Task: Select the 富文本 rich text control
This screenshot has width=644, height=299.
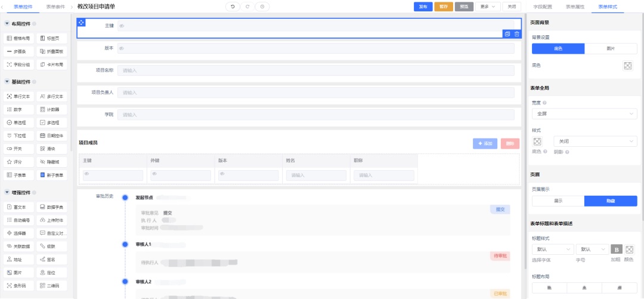Action: point(18,207)
